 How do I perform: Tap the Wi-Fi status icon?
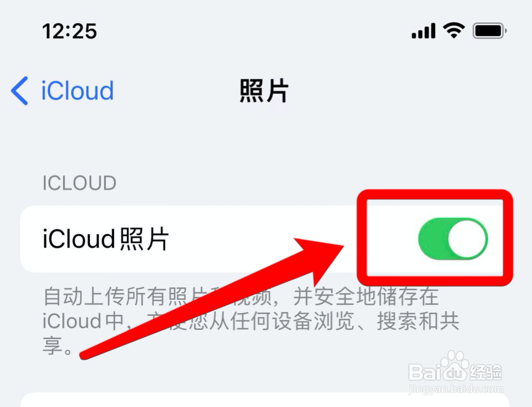[454, 31]
